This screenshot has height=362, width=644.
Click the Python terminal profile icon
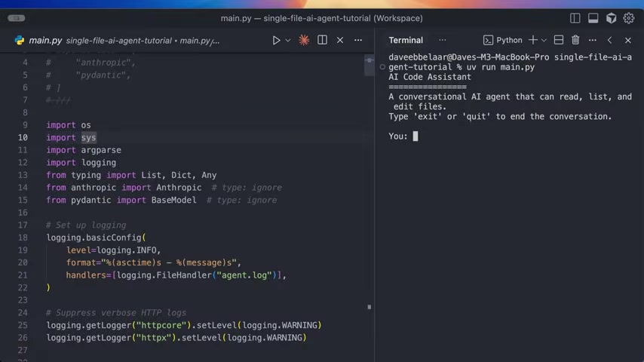click(x=488, y=40)
